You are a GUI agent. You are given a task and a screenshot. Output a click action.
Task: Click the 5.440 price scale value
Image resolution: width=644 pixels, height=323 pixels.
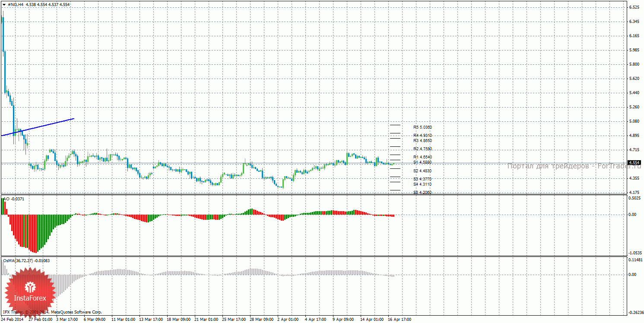pos(634,93)
